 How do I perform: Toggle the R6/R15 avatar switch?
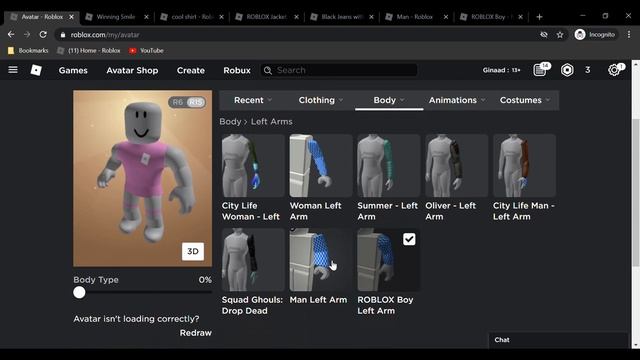coord(187,102)
